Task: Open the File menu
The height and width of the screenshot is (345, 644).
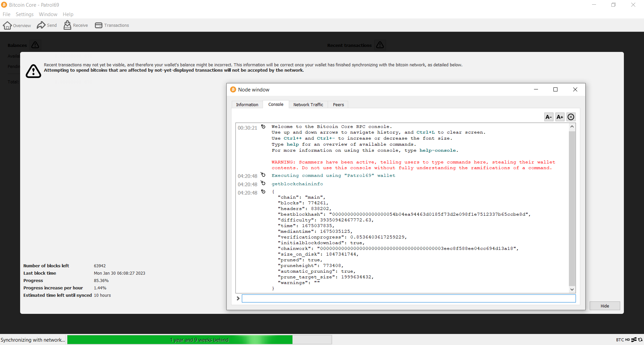Action: coord(6,14)
